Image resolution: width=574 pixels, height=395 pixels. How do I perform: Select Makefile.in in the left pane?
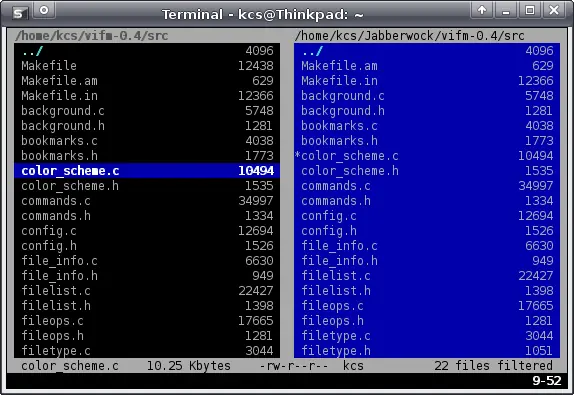coord(147,96)
